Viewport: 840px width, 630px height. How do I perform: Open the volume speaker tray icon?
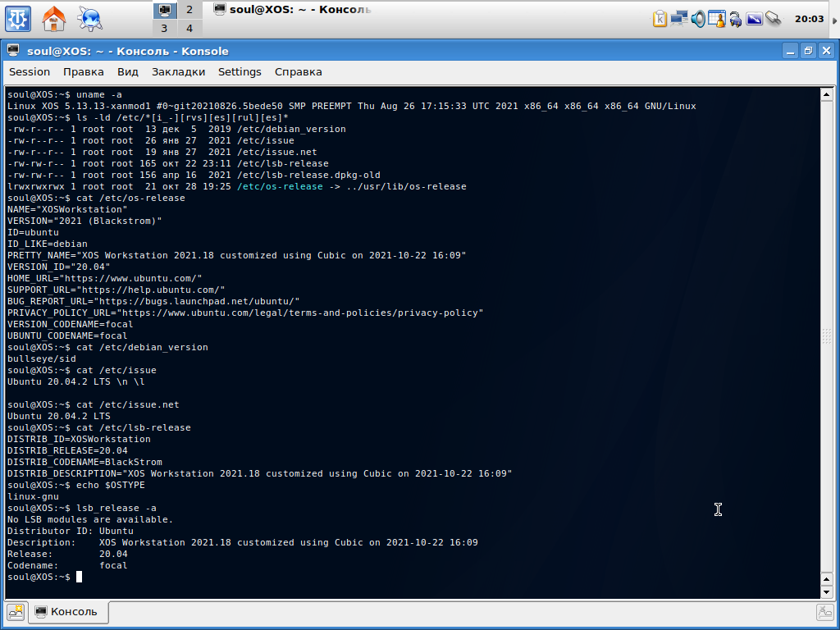point(697,20)
